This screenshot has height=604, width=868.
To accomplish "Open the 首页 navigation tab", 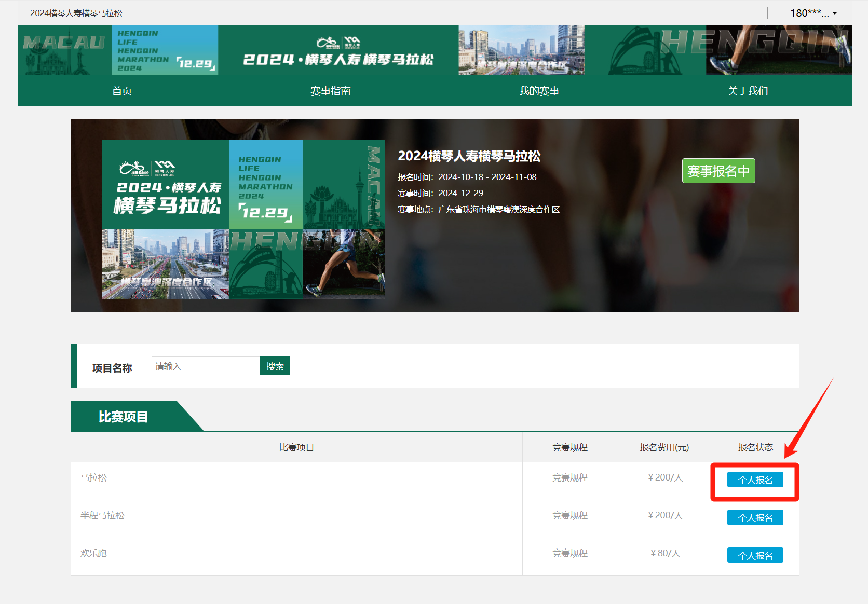I will (x=122, y=91).
